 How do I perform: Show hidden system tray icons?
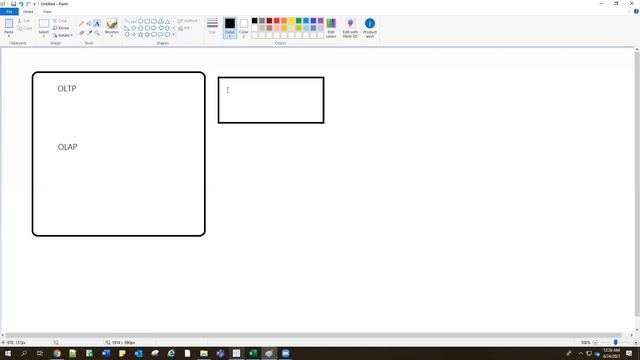pos(581,353)
